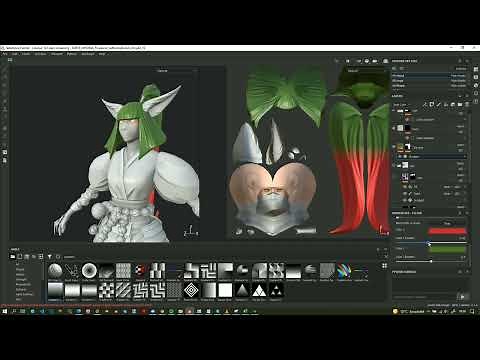The image size is (480, 360).
Task: Open the File menu
Action: coord(5,54)
